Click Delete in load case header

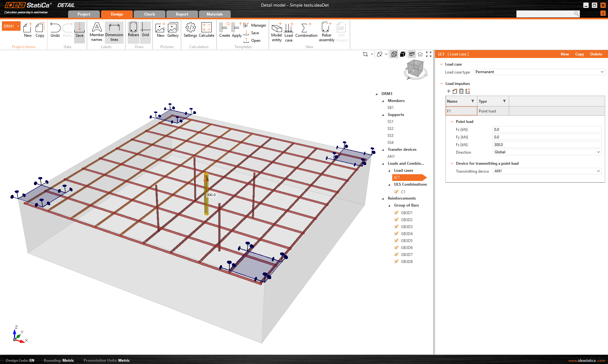click(596, 54)
